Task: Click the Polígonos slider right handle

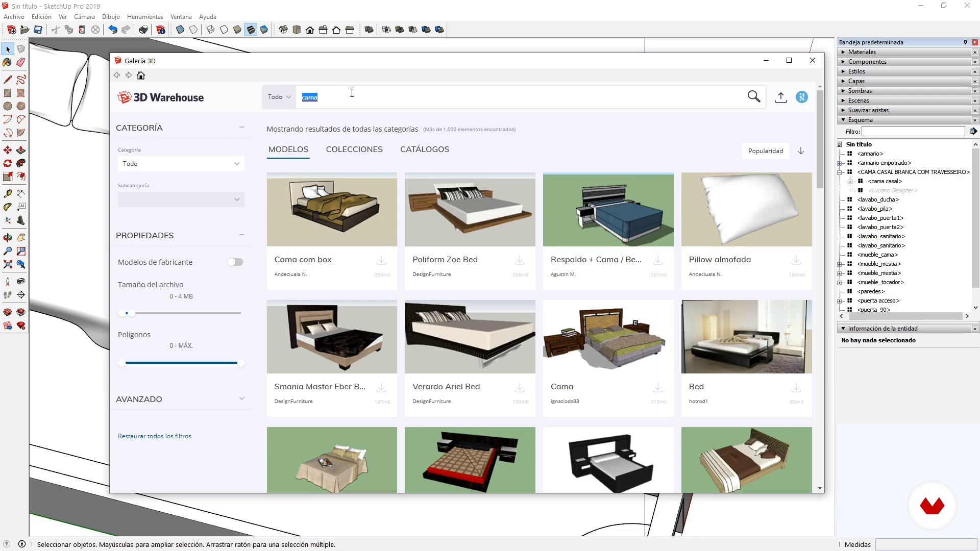Action: 240,363
